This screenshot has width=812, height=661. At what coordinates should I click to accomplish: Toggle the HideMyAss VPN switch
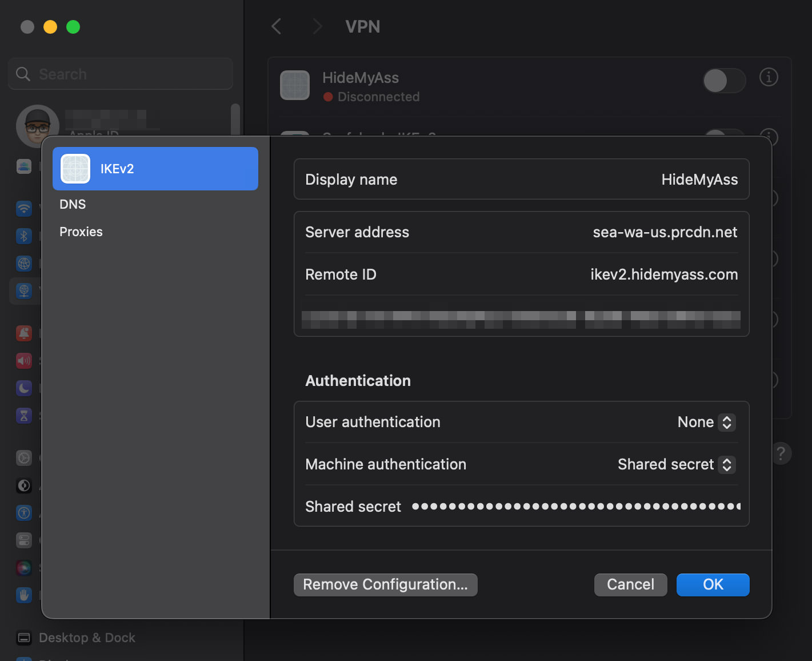coord(724,81)
